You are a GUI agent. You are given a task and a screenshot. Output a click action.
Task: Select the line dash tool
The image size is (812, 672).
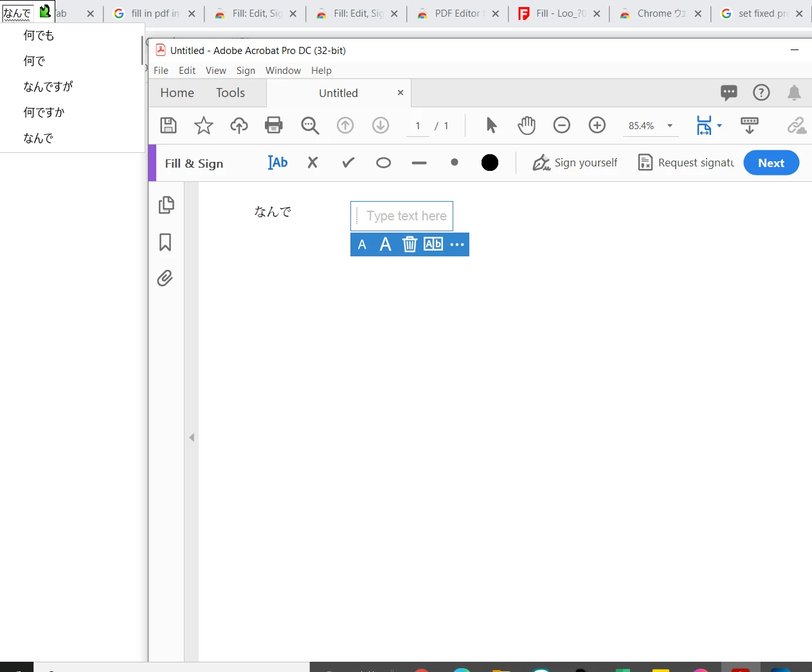pos(419,163)
